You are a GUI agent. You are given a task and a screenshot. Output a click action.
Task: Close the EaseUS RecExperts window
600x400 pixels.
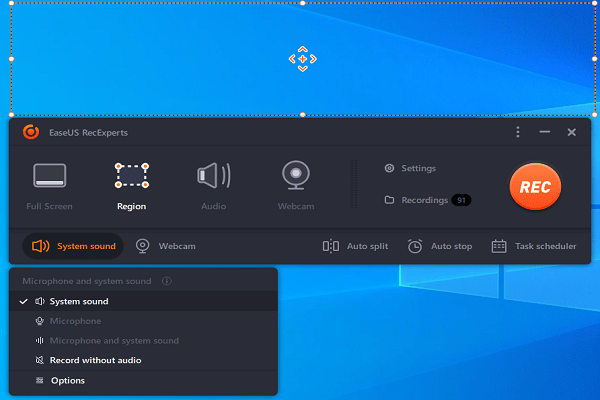coord(571,132)
